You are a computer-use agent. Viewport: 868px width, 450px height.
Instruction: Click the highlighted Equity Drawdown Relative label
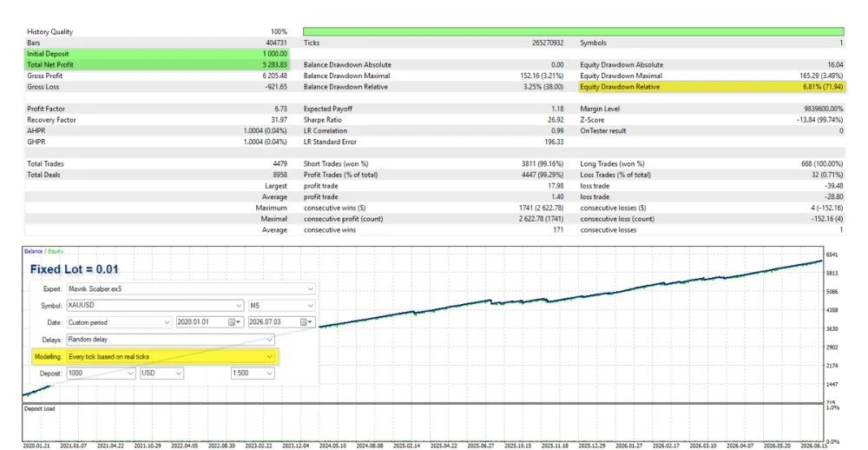(620, 87)
